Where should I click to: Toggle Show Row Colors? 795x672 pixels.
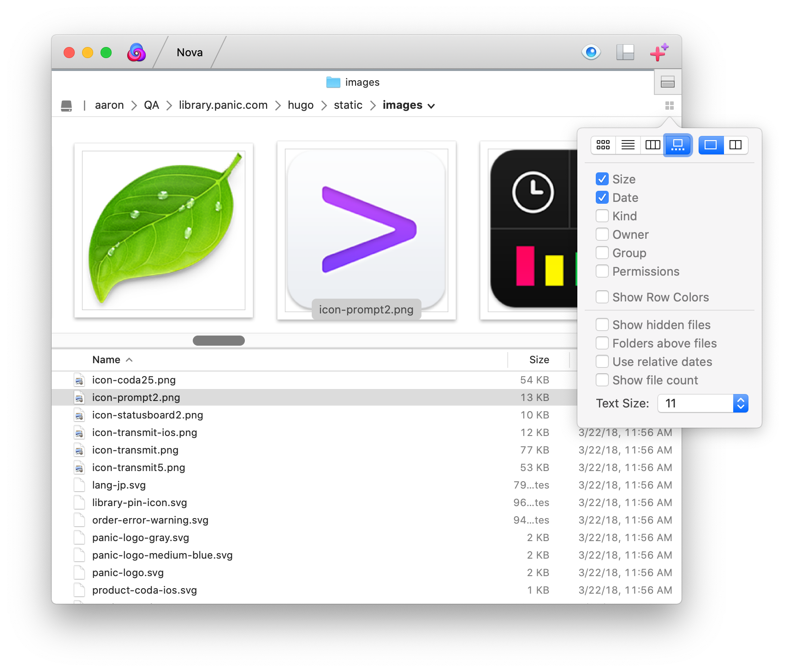tap(602, 297)
